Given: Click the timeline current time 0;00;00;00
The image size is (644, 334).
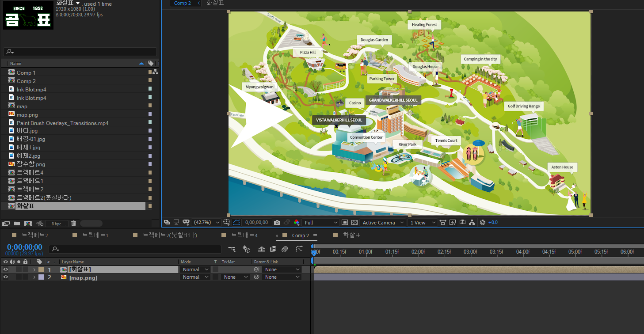Looking at the screenshot, I should click(25, 247).
